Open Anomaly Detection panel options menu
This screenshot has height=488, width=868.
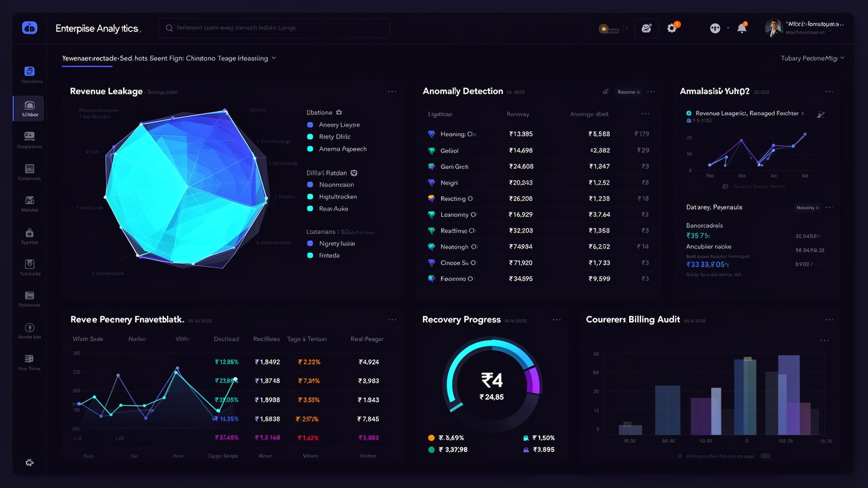pos(651,92)
